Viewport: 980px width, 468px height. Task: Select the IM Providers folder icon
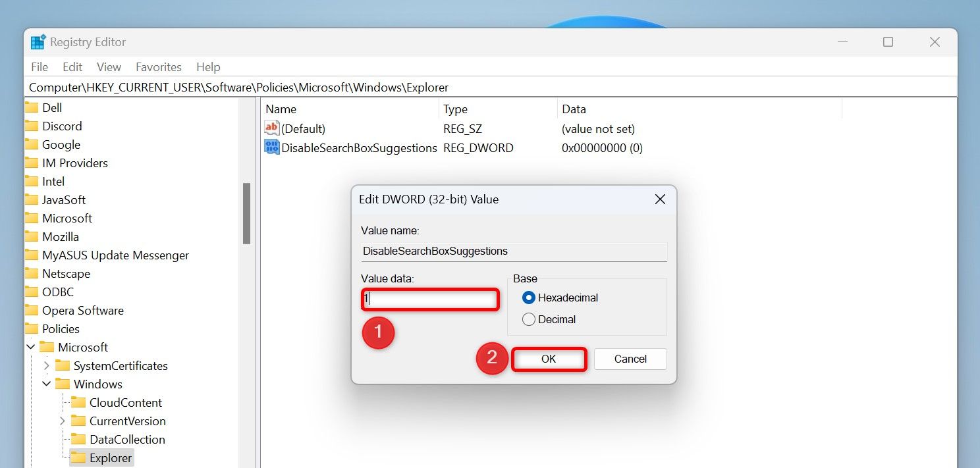(x=32, y=163)
